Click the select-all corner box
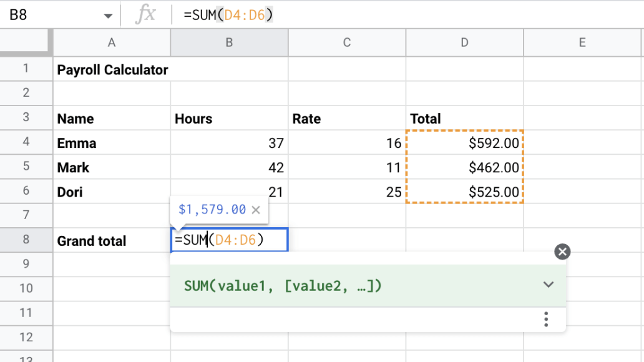644x362 pixels. click(25, 42)
